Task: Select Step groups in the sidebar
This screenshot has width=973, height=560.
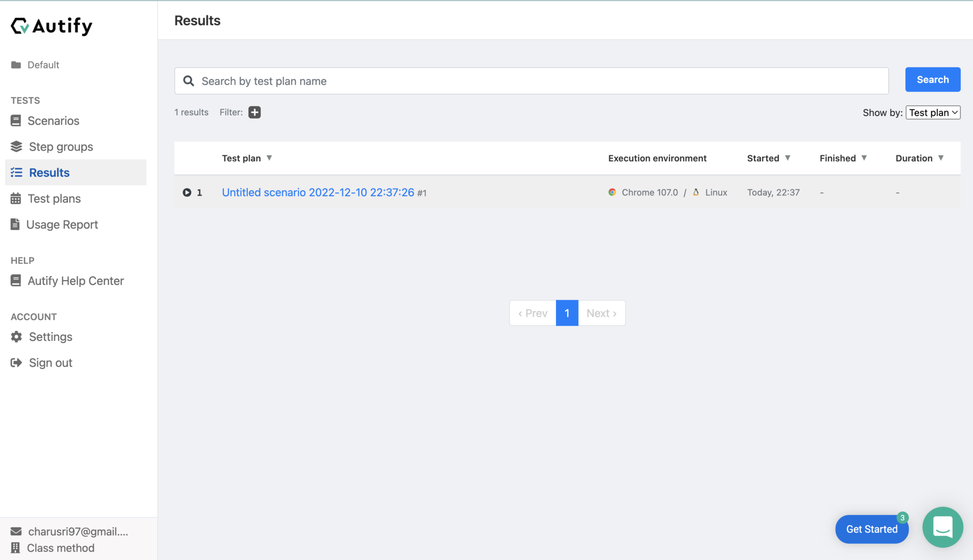Action: [60, 146]
